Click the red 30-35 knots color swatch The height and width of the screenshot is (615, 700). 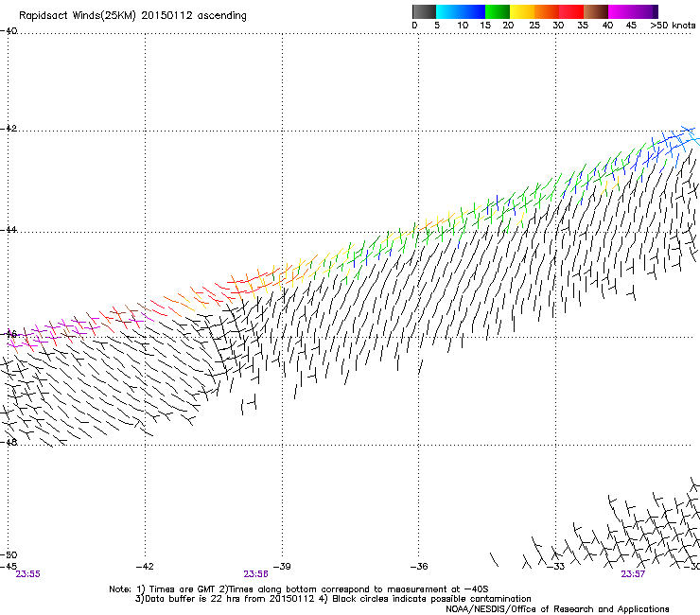tap(571, 11)
